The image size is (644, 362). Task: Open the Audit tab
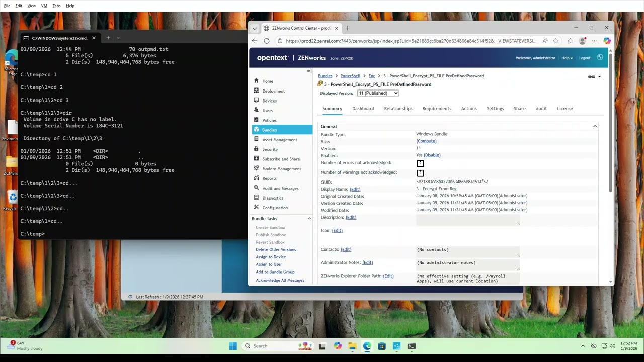point(541,108)
